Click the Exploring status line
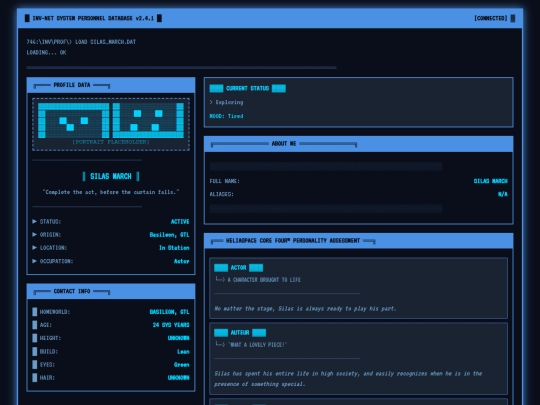The height and width of the screenshot is (405, 540). [226, 102]
